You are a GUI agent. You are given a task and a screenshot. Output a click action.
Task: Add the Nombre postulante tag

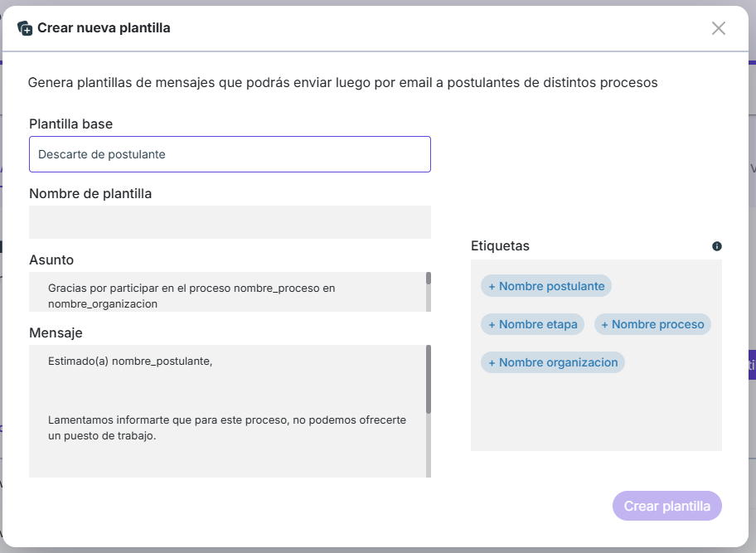546,286
